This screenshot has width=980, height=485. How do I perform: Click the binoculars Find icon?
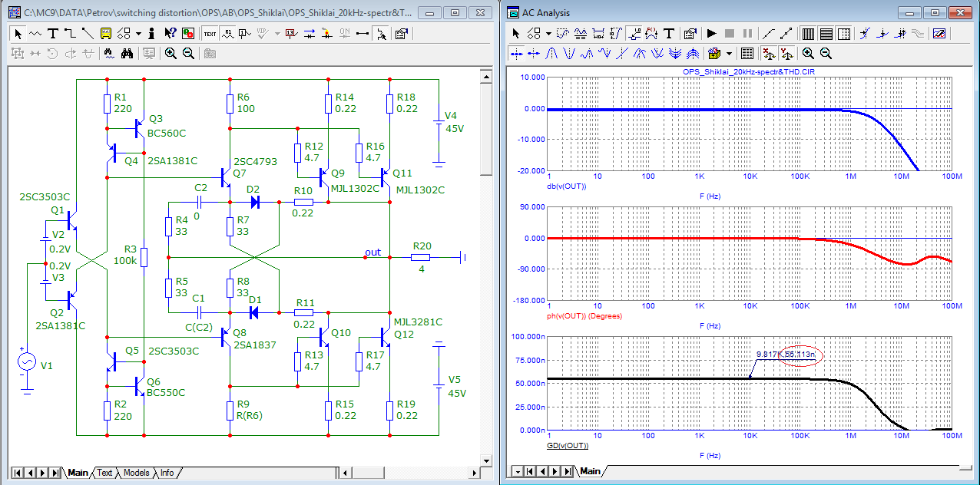[x=127, y=53]
